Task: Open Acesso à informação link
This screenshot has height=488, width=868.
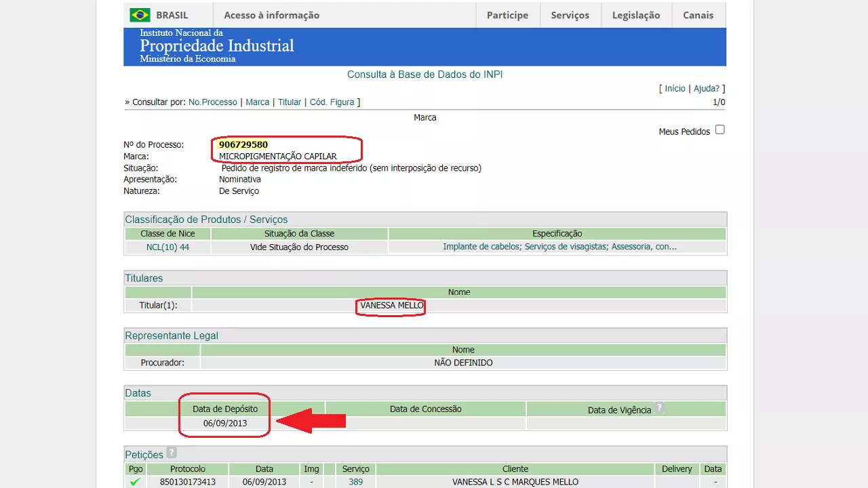Action: [x=271, y=15]
